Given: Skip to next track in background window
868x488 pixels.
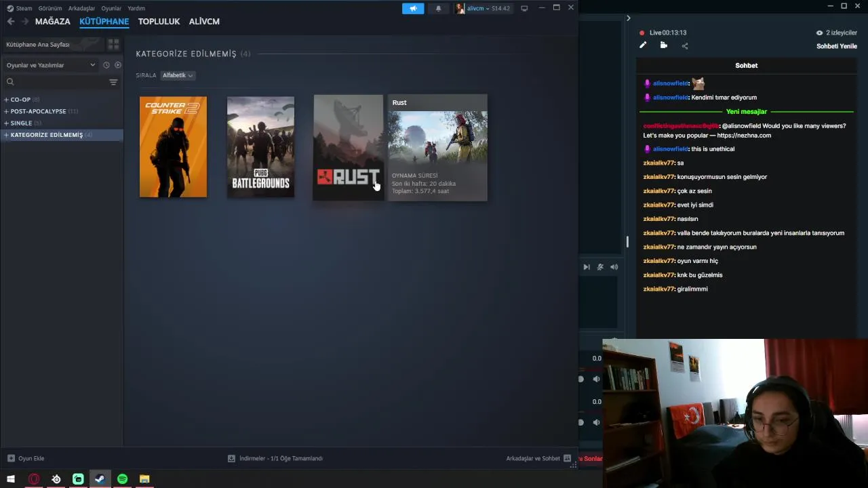Looking at the screenshot, I should click(x=587, y=267).
